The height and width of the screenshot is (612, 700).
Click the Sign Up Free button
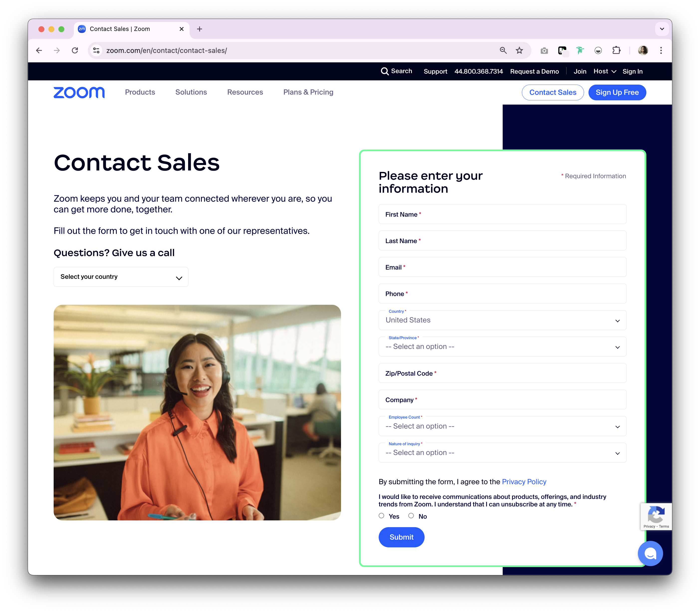pos(617,93)
